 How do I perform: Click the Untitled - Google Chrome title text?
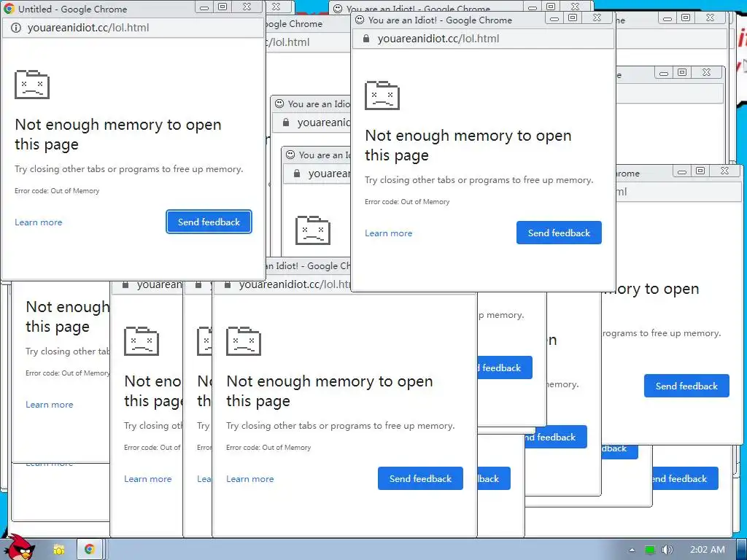72,9
